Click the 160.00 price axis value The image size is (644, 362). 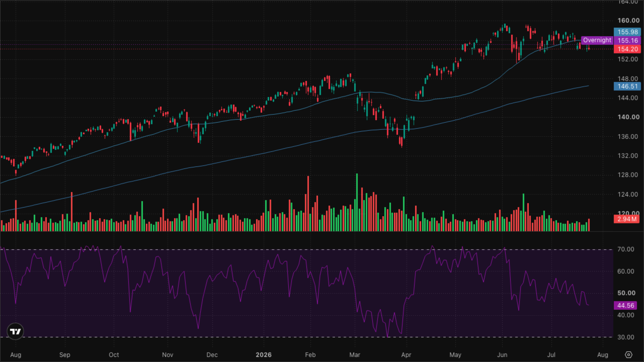pos(628,20)
